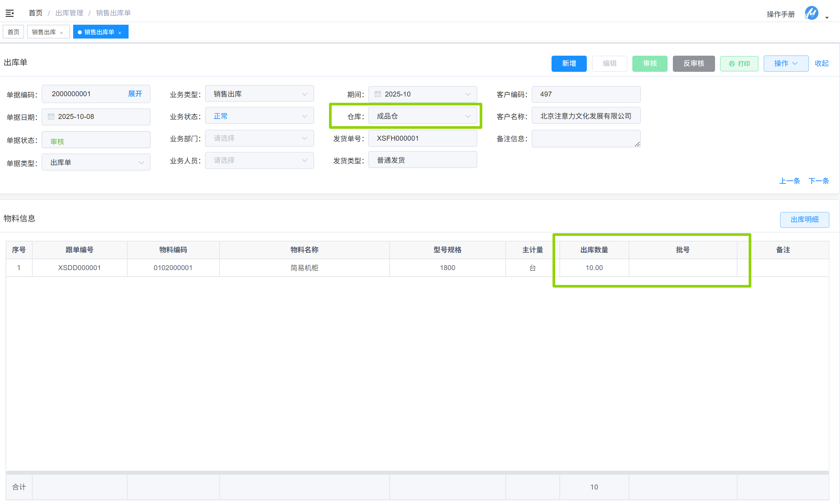The image size is (840, 504).
Task: Open the 仓库 dropdown
Action: click(422, 116)
